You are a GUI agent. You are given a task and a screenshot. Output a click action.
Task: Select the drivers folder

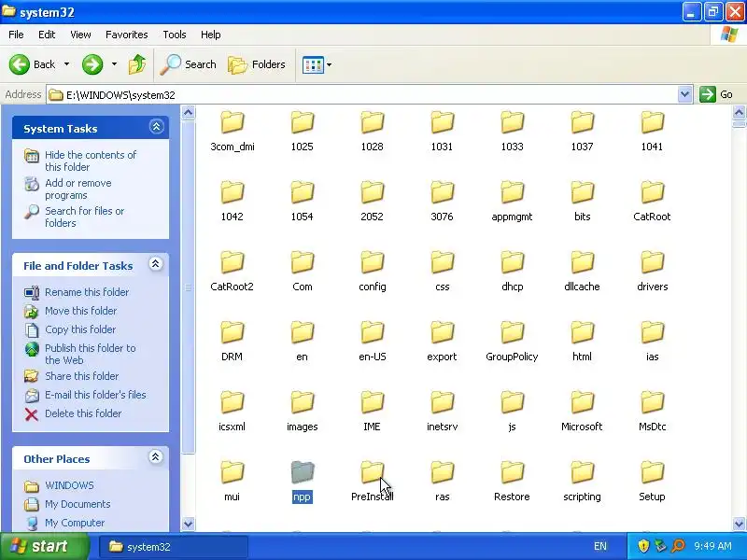(652, 272)
